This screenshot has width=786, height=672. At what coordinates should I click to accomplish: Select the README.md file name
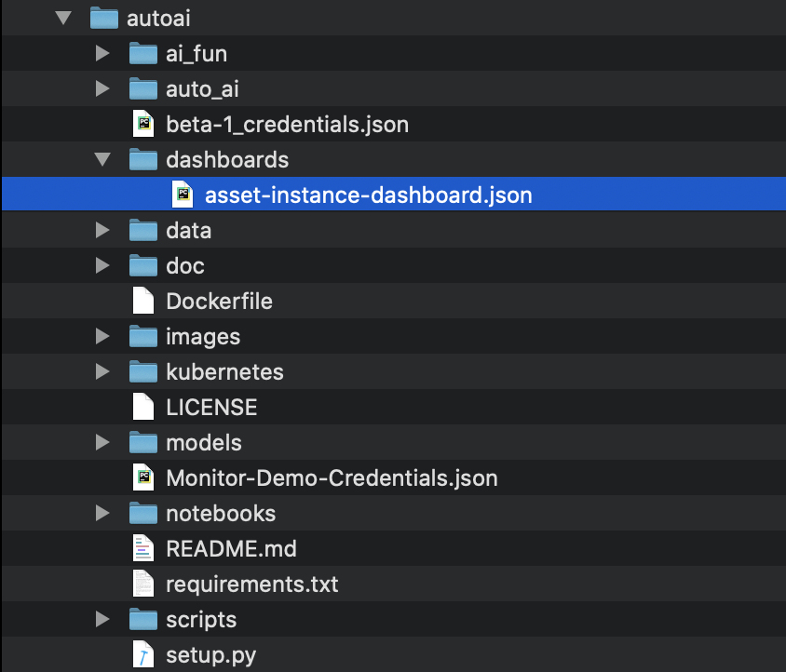pyautogui.click(x=231, y=549)
